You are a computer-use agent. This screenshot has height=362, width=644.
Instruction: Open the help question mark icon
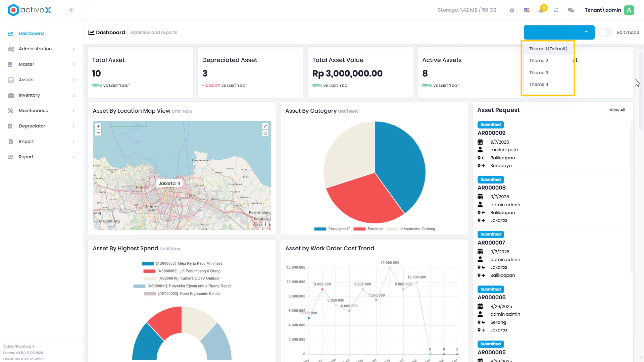pyautogui.click(x=512, y=10)
